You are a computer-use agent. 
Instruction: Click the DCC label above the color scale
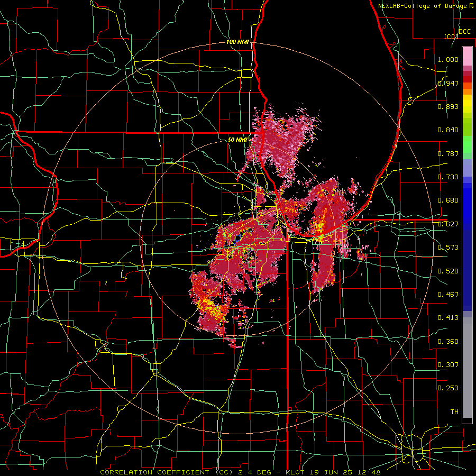point(464,32)
